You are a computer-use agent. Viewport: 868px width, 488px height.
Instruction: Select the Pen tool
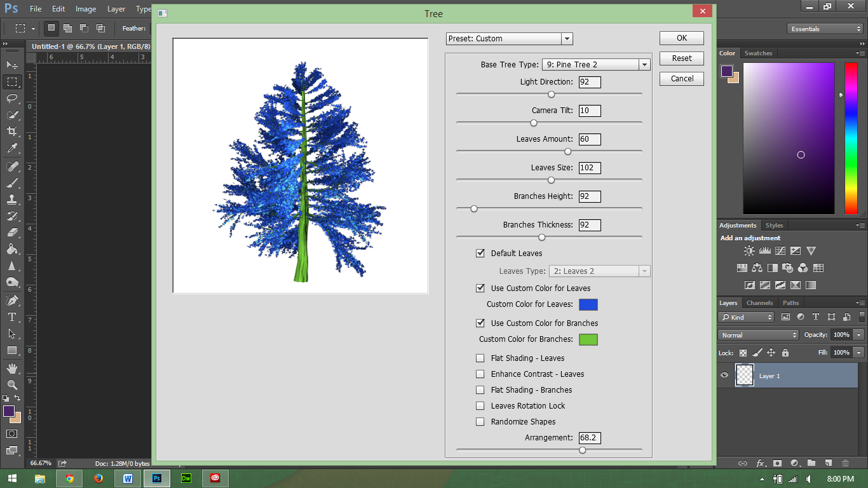point(11,300)
